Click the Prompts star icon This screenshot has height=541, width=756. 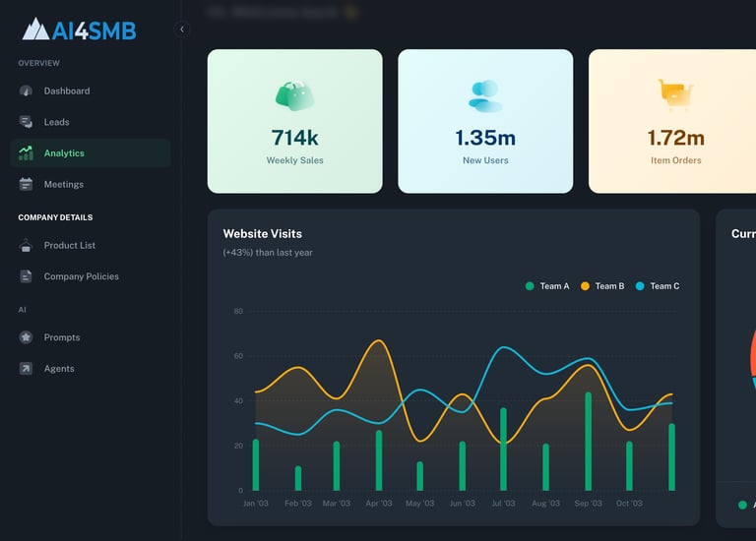coord(26,337)
